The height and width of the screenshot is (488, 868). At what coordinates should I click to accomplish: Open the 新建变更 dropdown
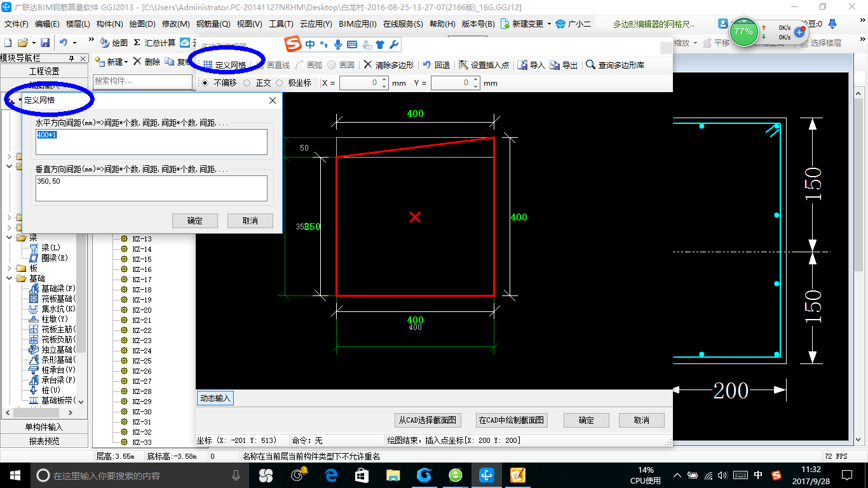click(x=548, y=24)
